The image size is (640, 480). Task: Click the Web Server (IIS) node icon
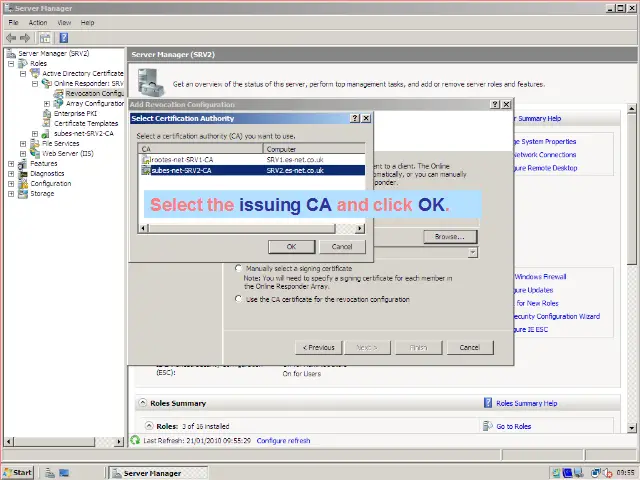35,153
